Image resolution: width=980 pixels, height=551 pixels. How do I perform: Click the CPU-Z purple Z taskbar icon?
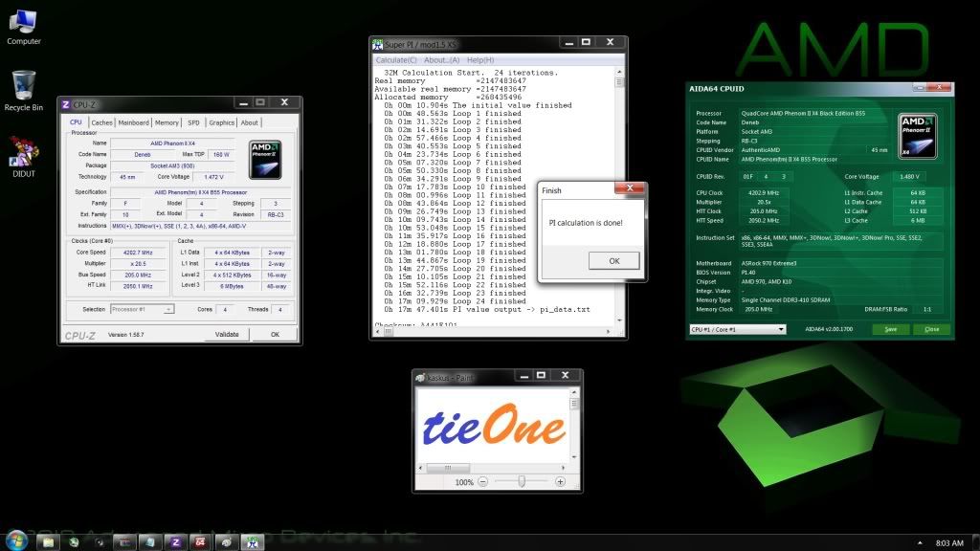(x=176, y=542)
